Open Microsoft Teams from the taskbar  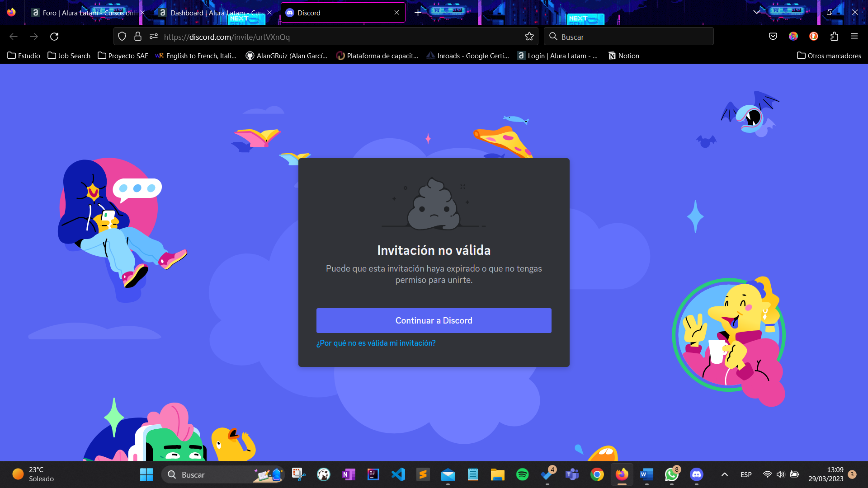[572, 474]
